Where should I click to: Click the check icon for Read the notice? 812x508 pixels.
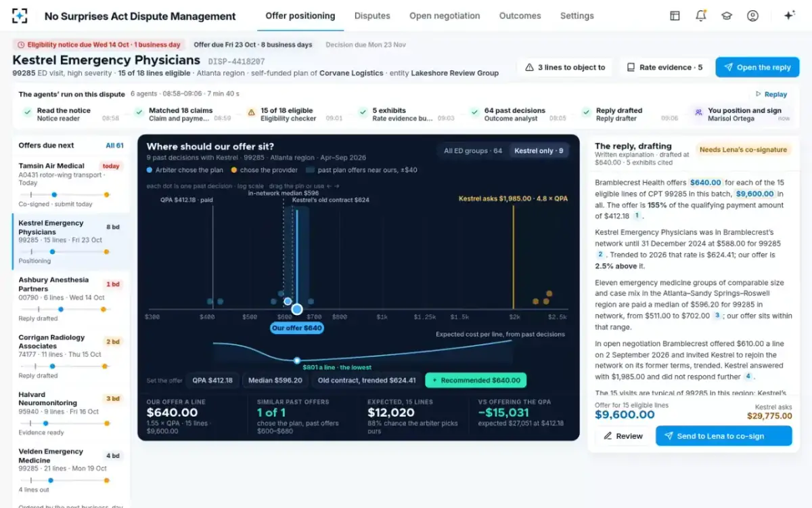27,114
